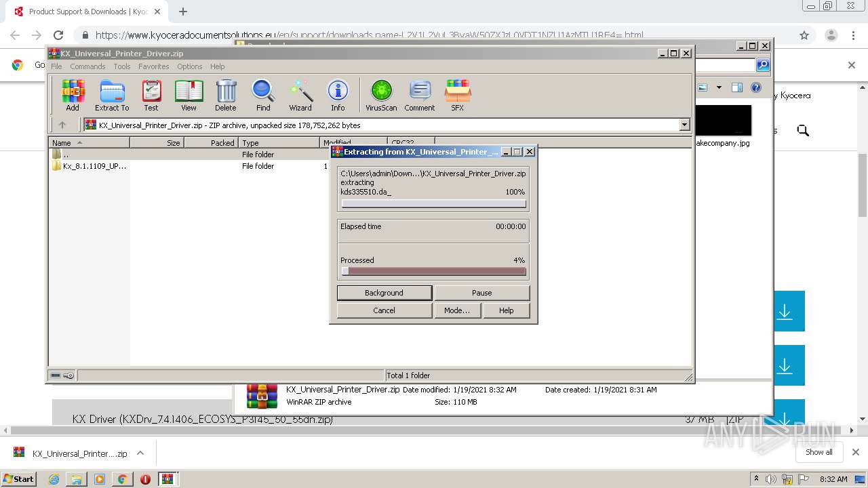868x488 pixels.
Task: Open the Chrome three-dot menu
Action: (853, 35)
